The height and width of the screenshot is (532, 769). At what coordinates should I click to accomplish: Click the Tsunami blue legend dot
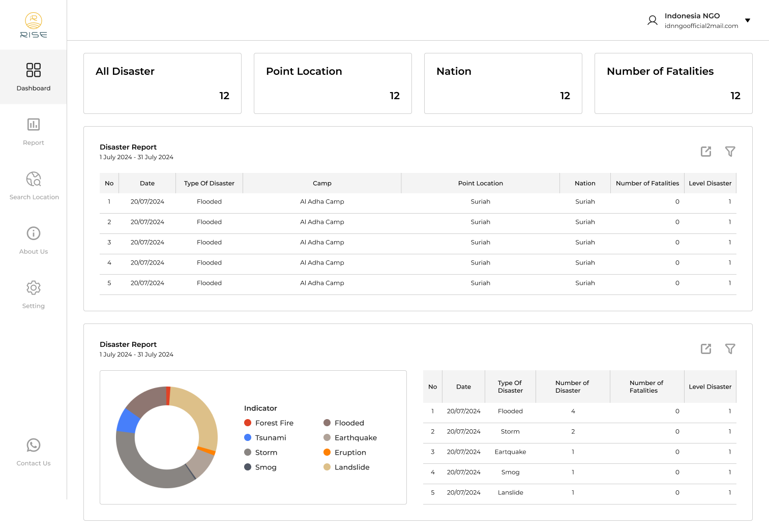tap(248, 437)
